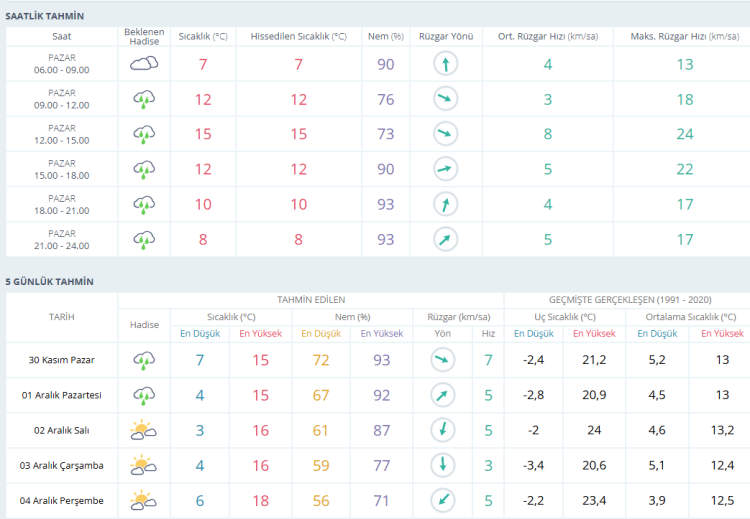
Task: Click the wind direction icon for 03 Aralık Çarşamba
Action: (442, 465)
